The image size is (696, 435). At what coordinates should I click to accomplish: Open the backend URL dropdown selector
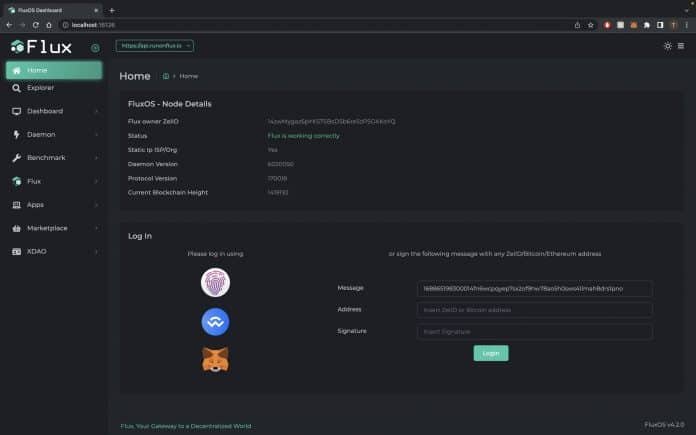[155, 46]
